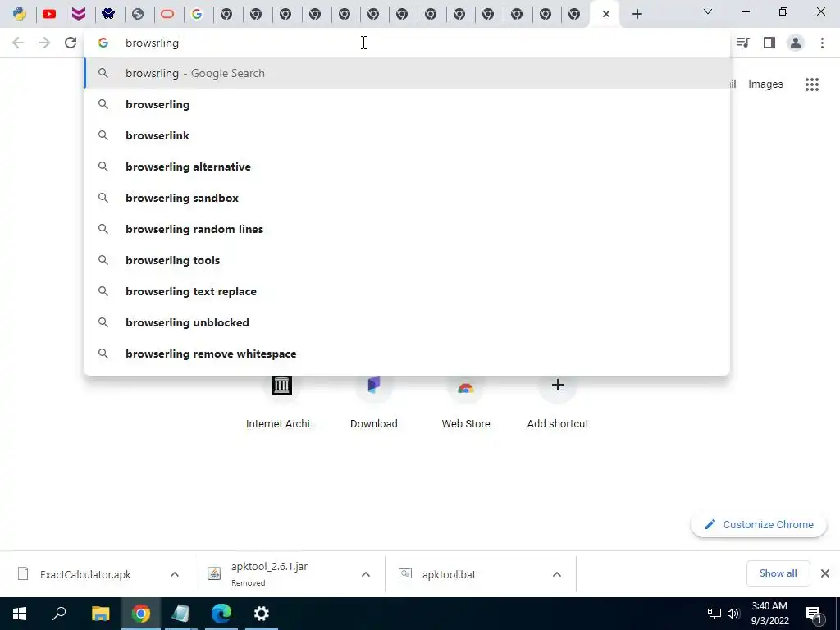840x630 pixels.
Task: Click the volume speaker tray icon
Action: (734, 614)
